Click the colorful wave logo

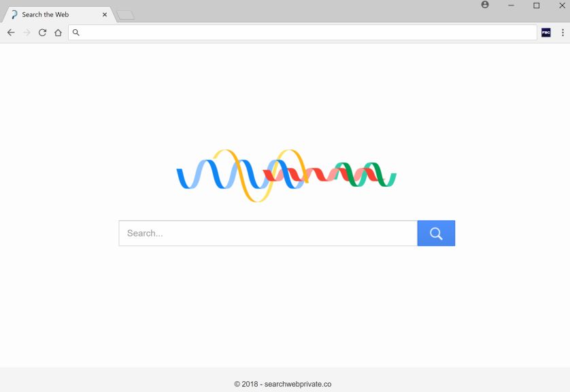point(286,175)
